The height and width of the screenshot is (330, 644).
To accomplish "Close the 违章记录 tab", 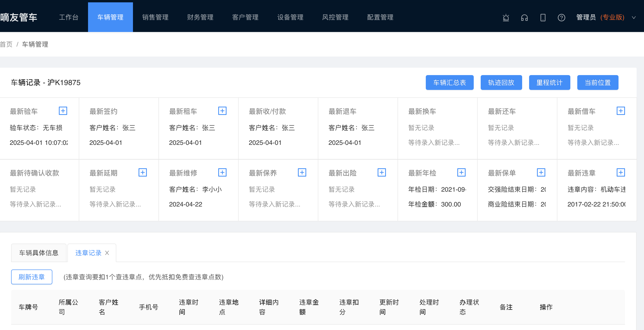I will 107,253.
